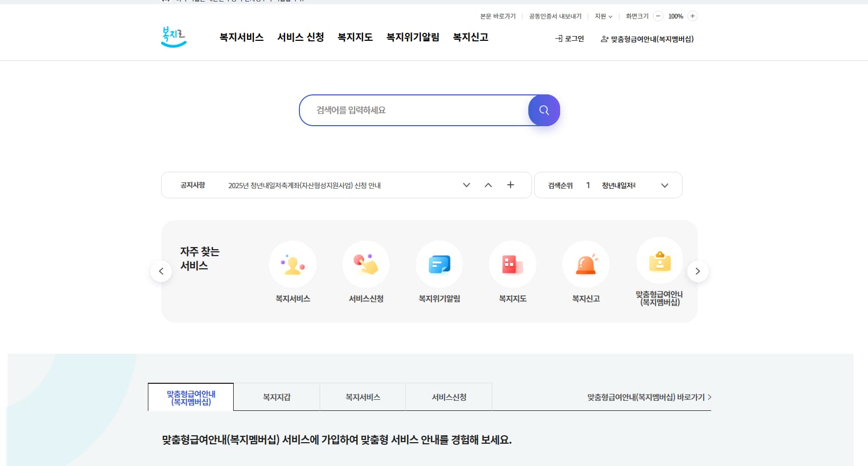Screen dimensions: 868x466
Task: Click the 100% screen size value
Action: click(676, 16)
